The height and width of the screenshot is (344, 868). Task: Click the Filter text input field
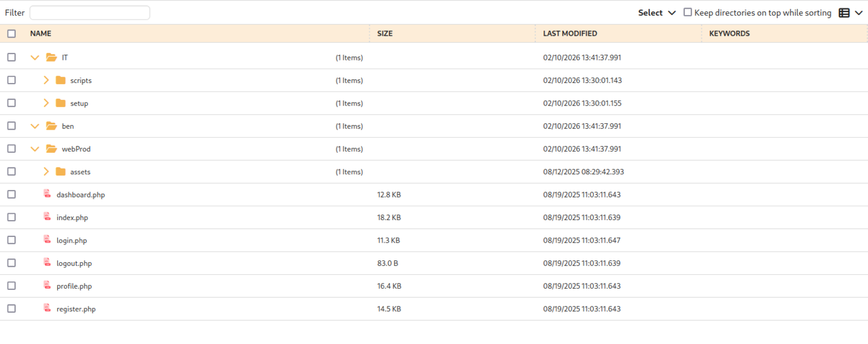(x=89, y=13)
